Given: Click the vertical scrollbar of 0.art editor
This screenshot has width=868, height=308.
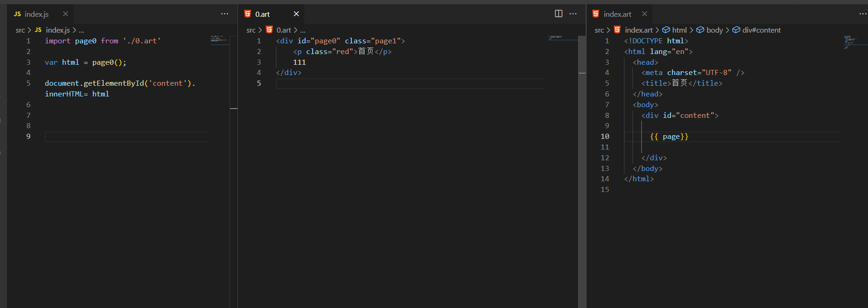Looking at the screenshot, I should (582, 140).
